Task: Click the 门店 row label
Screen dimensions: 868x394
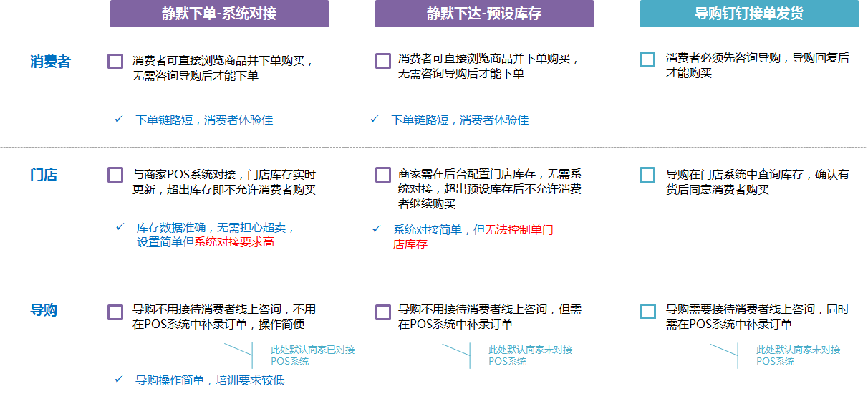Action: [x=44, y=175]
